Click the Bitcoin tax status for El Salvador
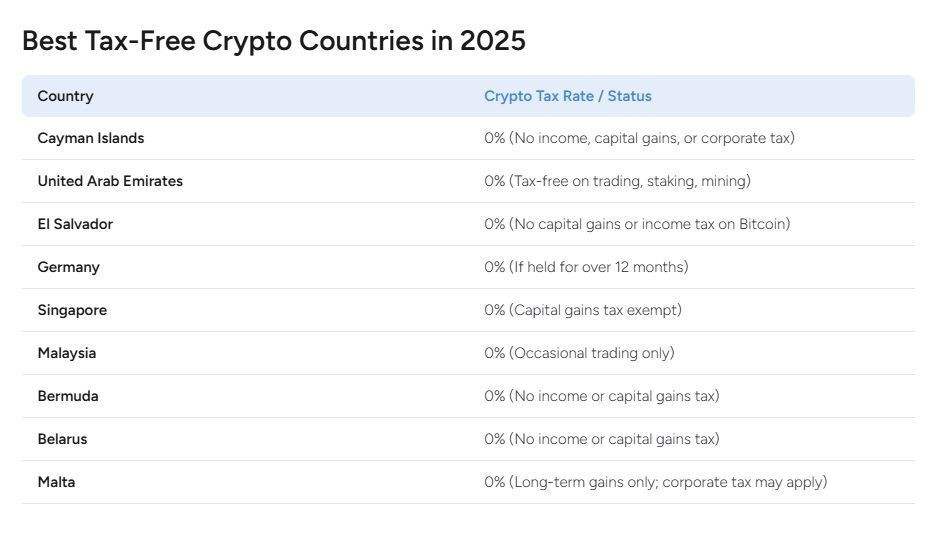This screenshot has height=534, width=946. tap(637, 224)
